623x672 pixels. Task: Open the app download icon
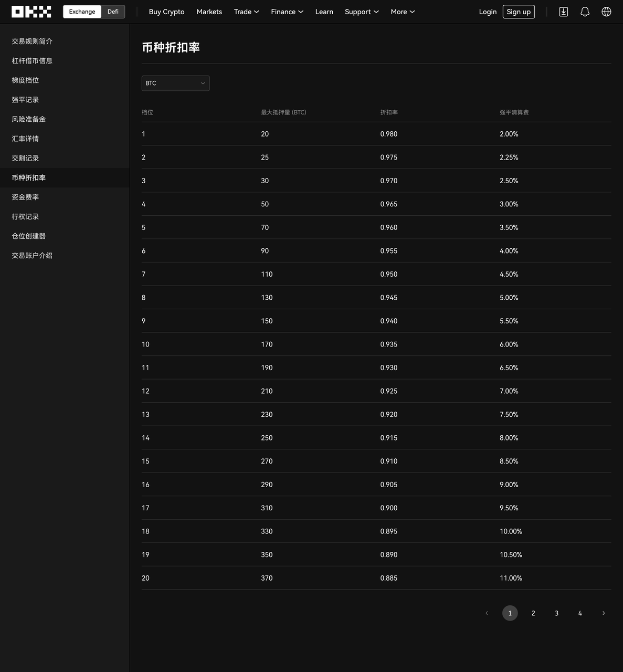coord(563,12)
